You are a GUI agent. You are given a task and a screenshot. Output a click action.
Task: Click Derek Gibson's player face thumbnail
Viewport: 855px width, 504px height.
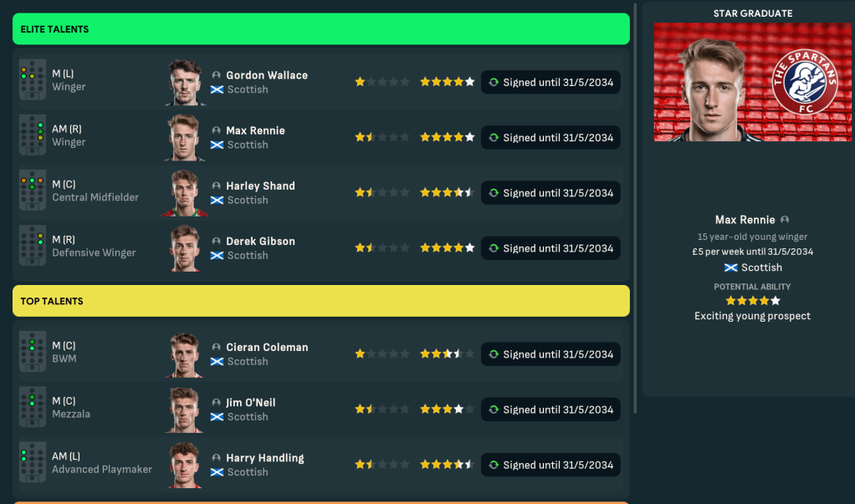click(x=184, y=248)
